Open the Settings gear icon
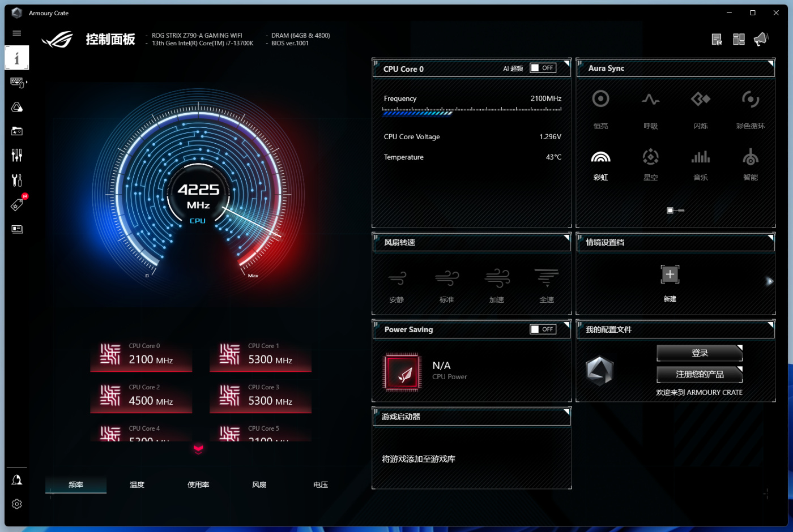 click(x=17, y=504)
